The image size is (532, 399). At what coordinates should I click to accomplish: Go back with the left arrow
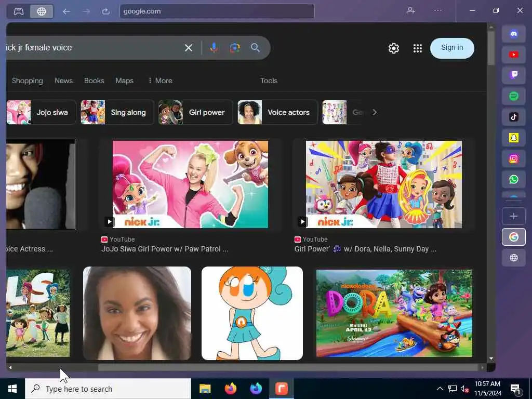click(x=66, y=11)
